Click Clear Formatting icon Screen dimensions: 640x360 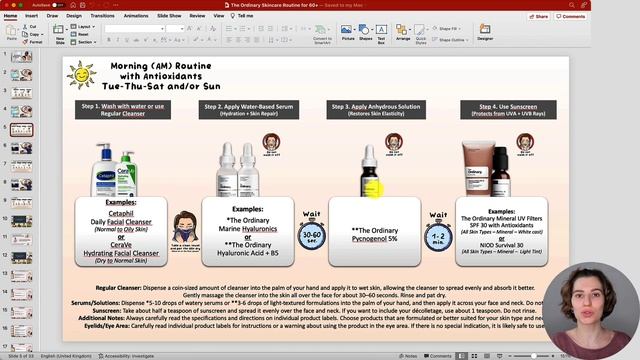[x=213, y=29]
